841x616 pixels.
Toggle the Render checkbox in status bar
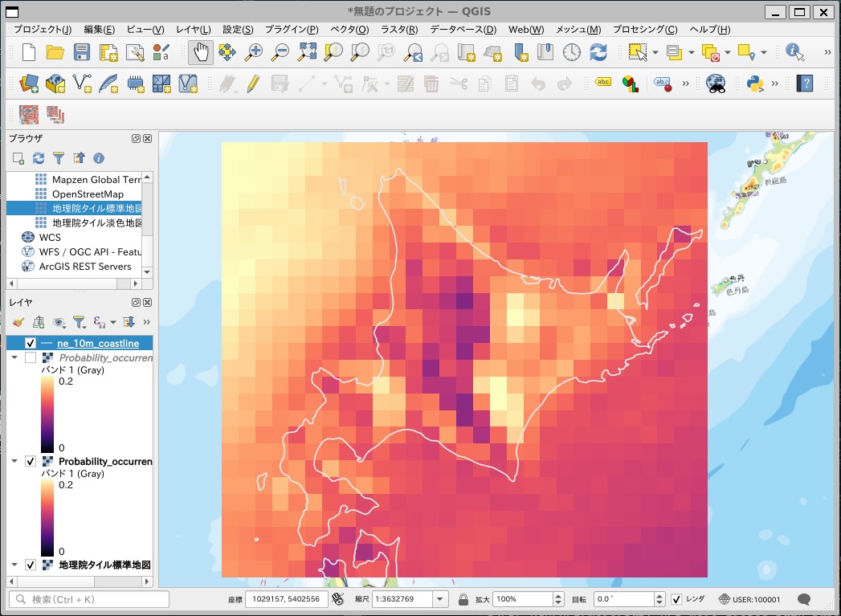coord(676,599)
